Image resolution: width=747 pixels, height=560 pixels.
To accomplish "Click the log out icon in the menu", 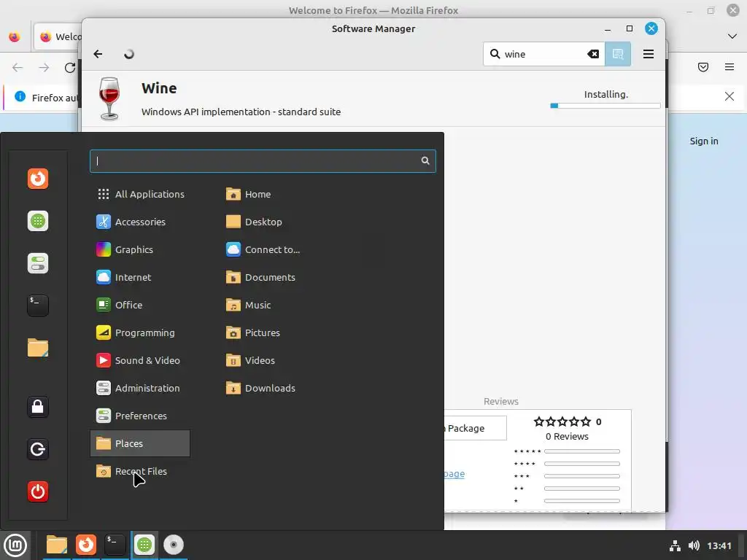I will tap(38, 449).
